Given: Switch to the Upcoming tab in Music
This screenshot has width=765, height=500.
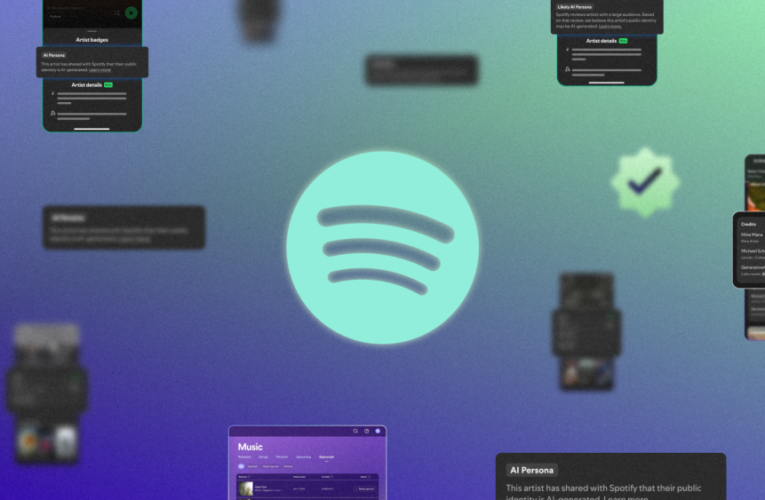Looking at the screenshot, I should click(x=303, y=457).
